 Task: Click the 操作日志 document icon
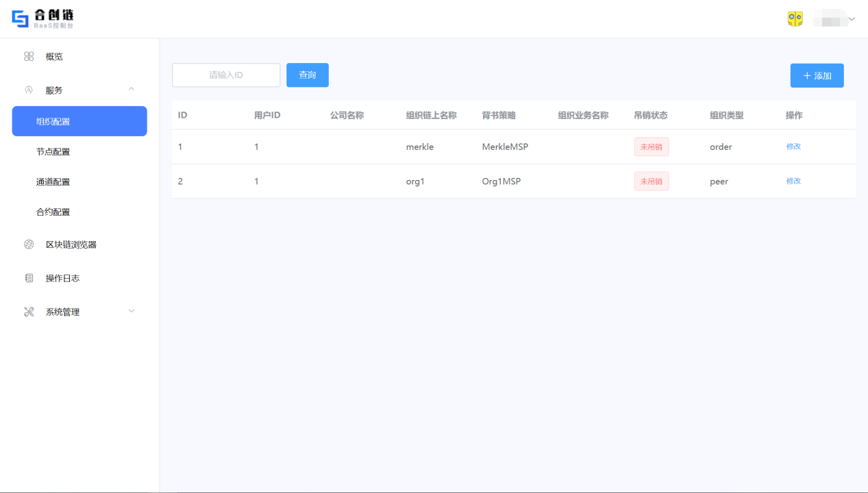point(29,278)
